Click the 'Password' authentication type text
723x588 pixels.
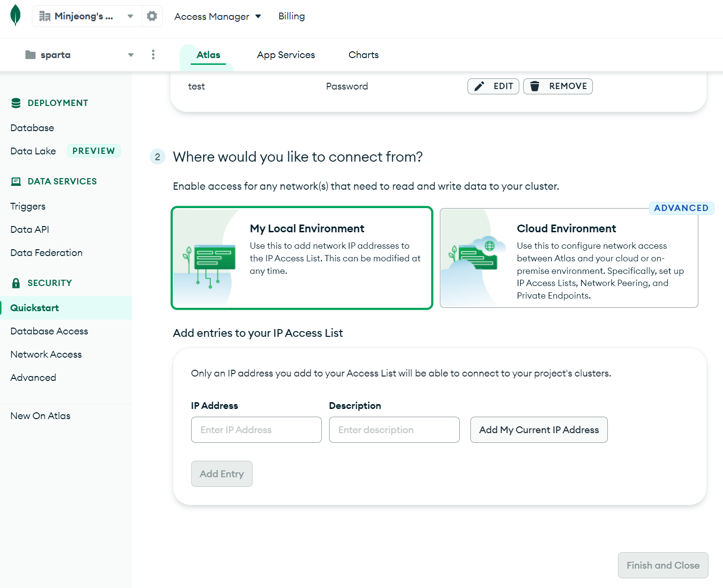coord(347,86)
